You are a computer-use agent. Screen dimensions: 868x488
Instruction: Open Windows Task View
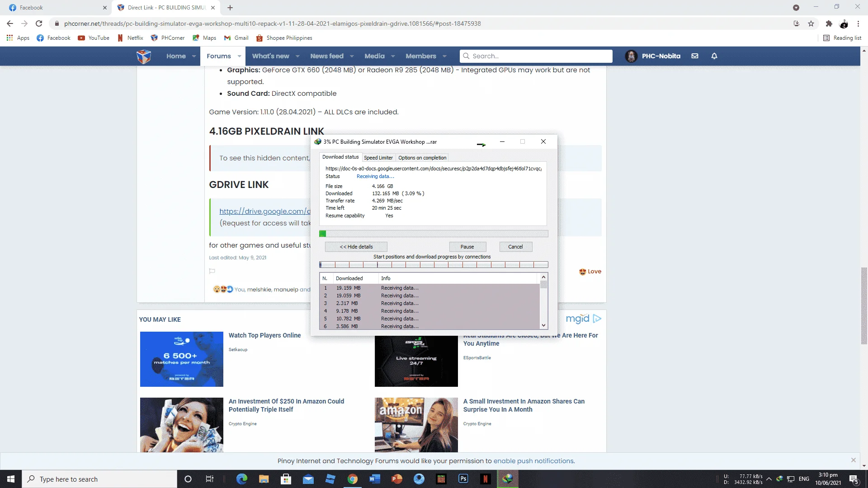210,479
